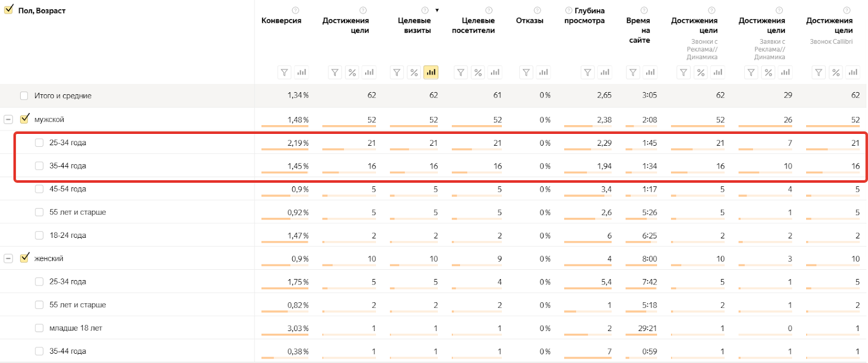The height and width of the screenshot is (363, 868).
Task: Click the highlighted chart icon under Целевые визиты
Action: coord(431,72)
